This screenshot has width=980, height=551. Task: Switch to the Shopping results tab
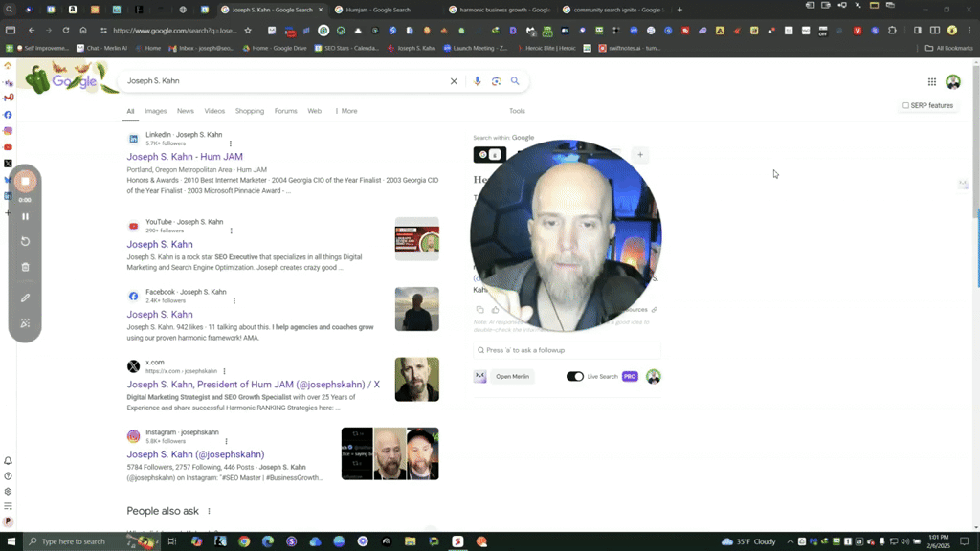[250, 111]
